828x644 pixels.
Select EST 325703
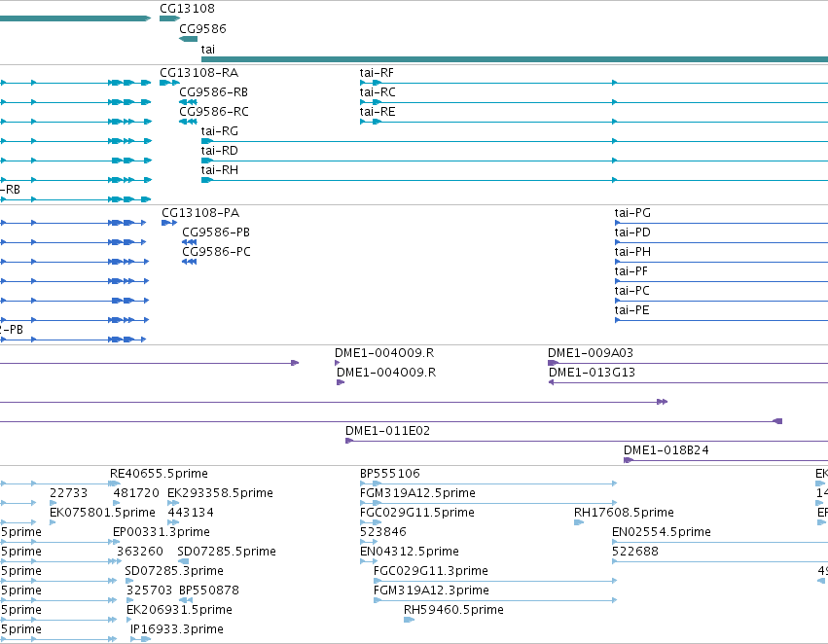149,590
